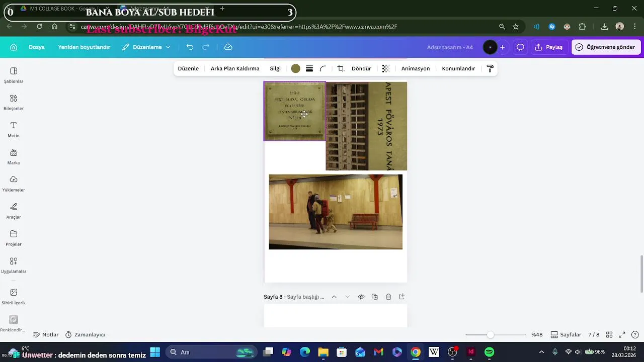Duplicate page 8
This screenshot has width=644, height=362.
click(x=375, y=297)
